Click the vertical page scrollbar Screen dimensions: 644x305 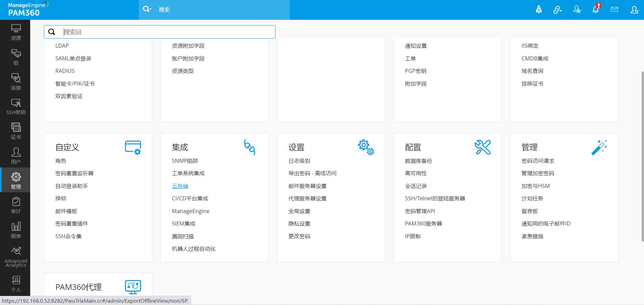click(642, 156)
